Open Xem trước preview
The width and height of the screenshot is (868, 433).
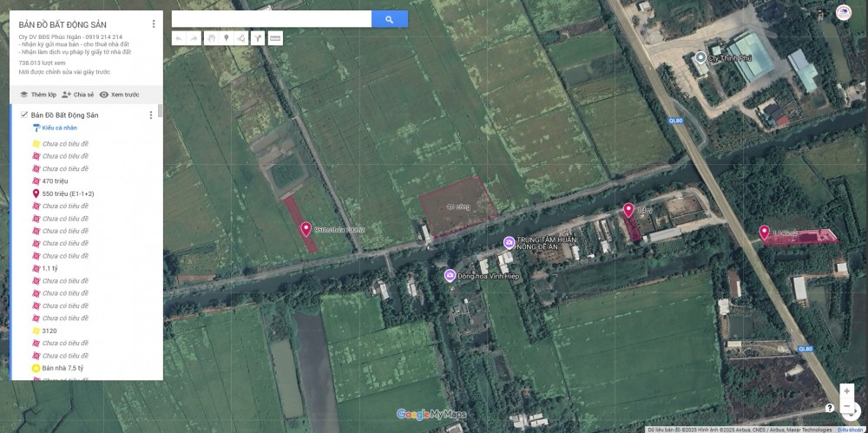click(x=119, y=95)
